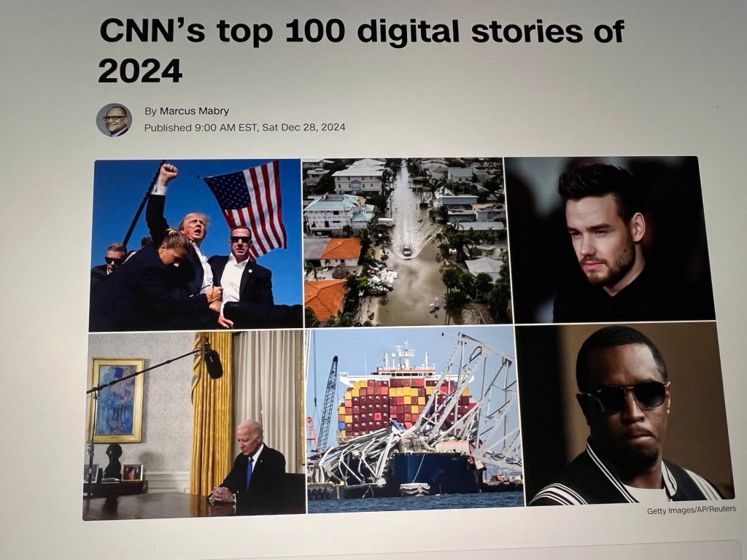Image resolution: width=747 pixels, height=560 pixels.
Task: Click the vehicle driving through the flooded street
Action: 407,252
